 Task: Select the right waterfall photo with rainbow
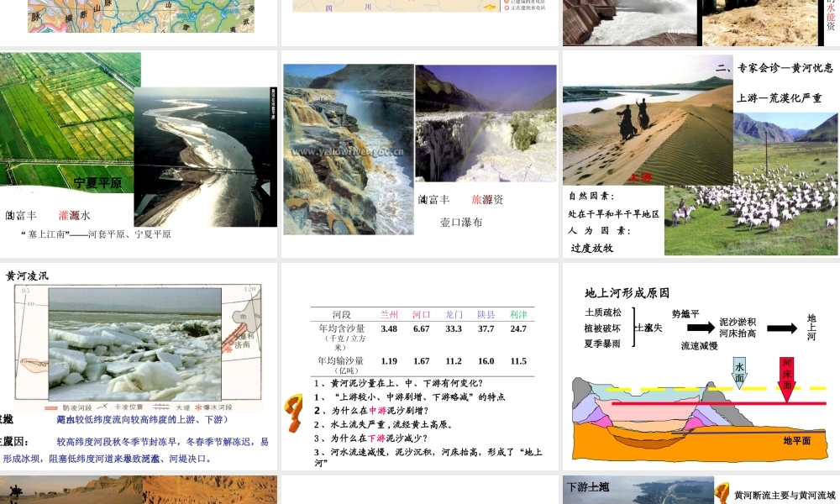click(x=486, y=123)
